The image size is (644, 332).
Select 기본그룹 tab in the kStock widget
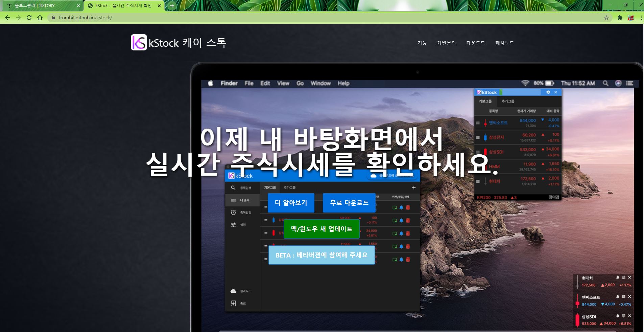pyautogui.click(x=485, y=101)
